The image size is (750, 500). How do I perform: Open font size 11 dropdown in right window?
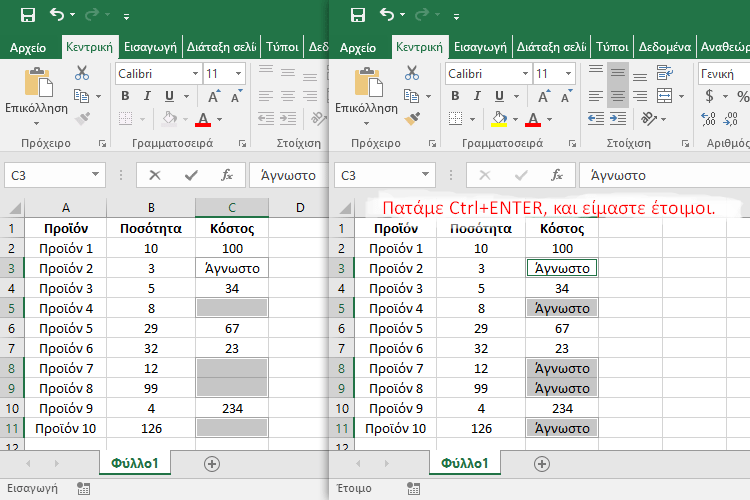(568, 74)
